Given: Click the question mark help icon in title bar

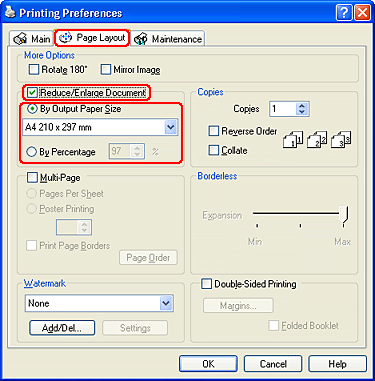Looking at the screenshot, I should tap(344, 13).
